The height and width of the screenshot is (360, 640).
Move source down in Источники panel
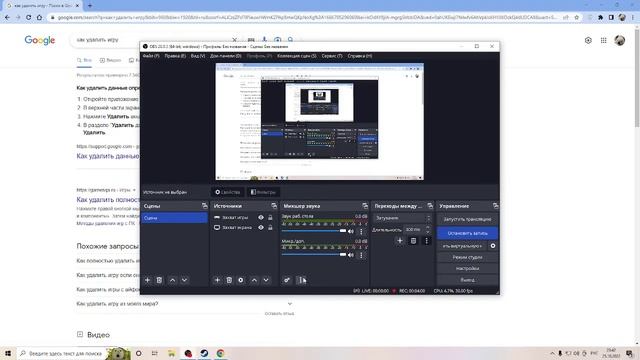[x=266, y=280]
